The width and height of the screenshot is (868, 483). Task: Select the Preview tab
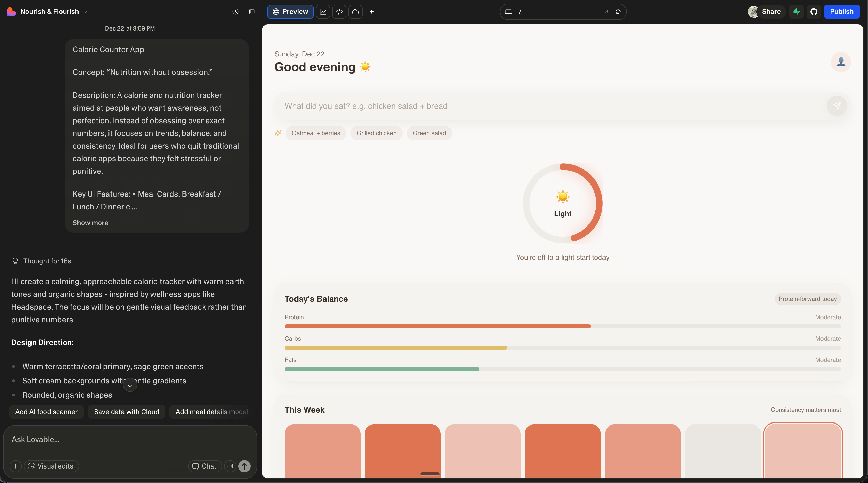[x=290, y=12]
